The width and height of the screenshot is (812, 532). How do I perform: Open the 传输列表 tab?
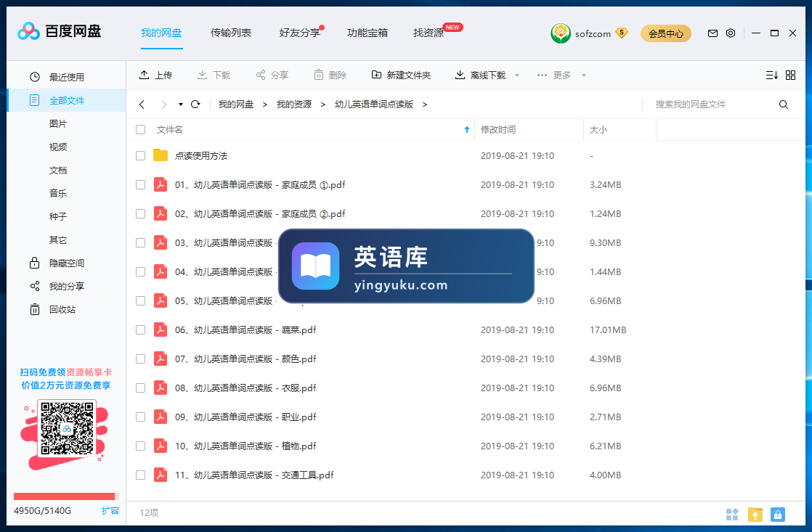click(x=231, y=33)
